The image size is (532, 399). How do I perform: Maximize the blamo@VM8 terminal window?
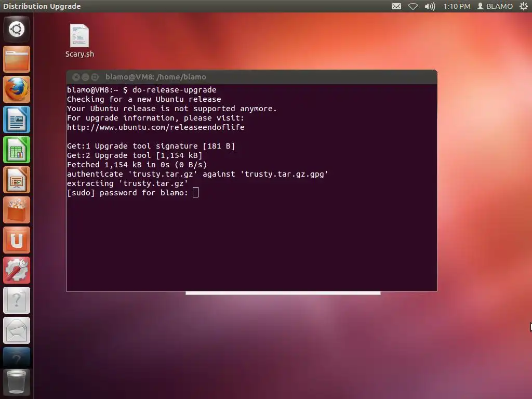coord(95,77)
